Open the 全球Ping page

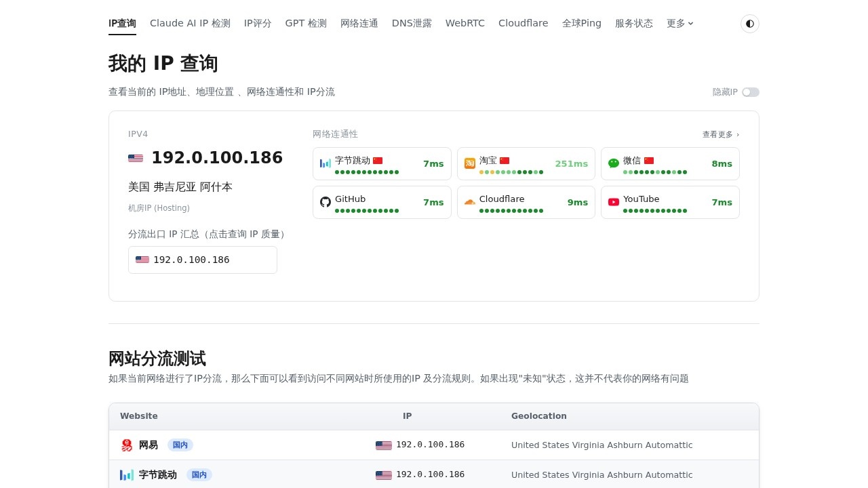click(x=582, y=23)
